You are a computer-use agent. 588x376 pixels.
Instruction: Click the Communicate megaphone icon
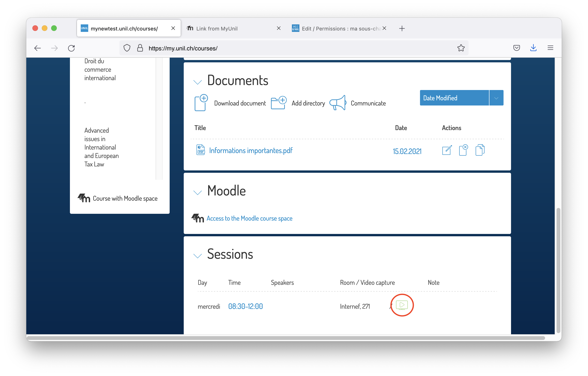(x=338, y=103)
